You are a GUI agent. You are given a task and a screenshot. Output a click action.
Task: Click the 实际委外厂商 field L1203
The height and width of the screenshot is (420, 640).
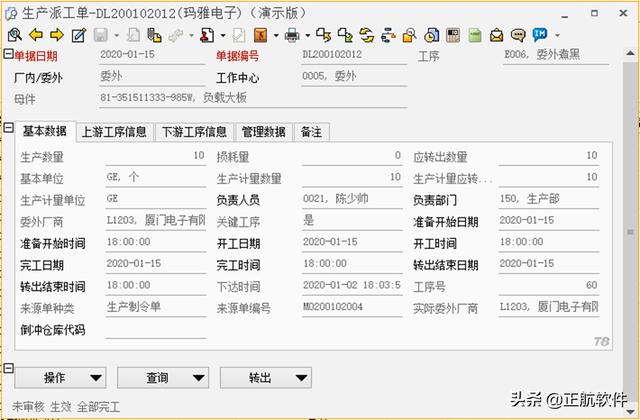pos(549,307)
